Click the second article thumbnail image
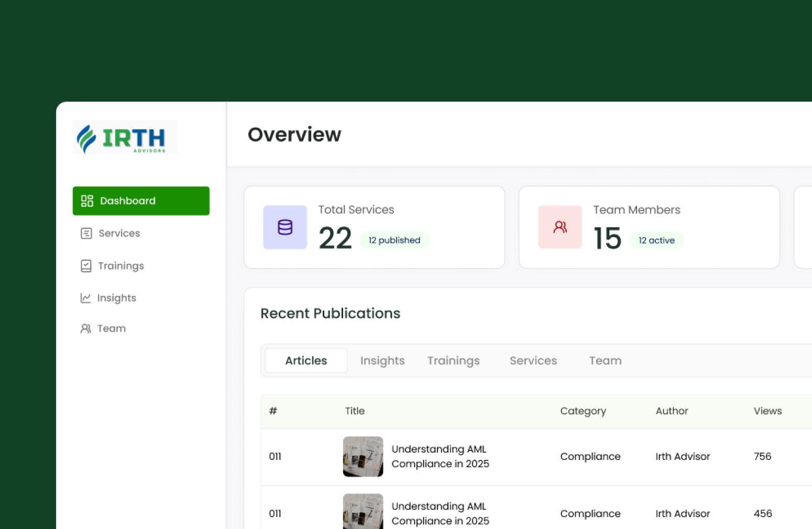 pyautogui.click(x=363, y=511)
